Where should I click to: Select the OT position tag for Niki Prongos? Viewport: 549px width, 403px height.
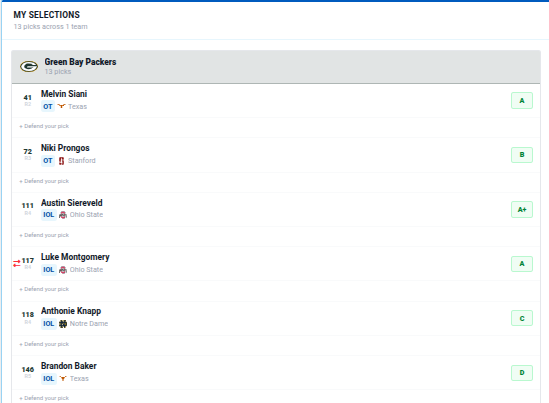[x=48, y=161]
